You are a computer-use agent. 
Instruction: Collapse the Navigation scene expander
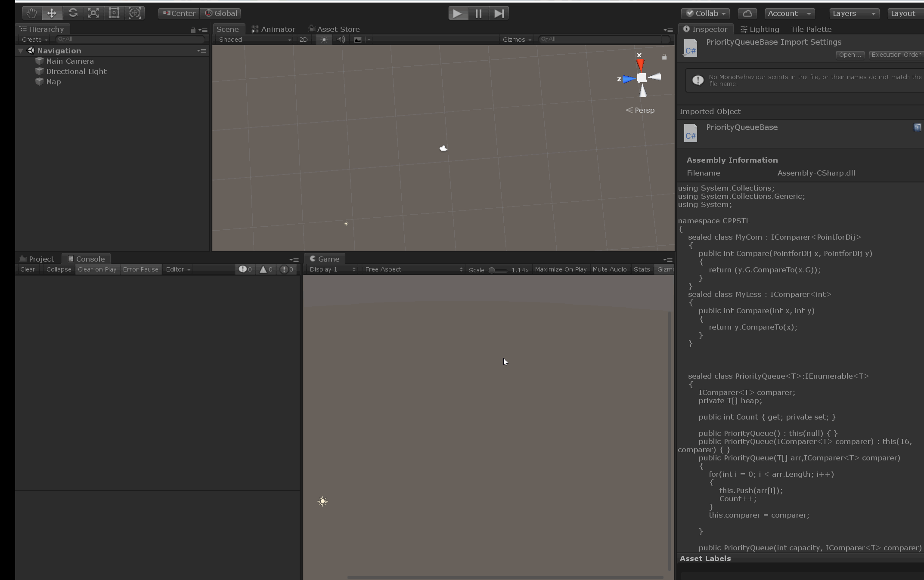tap(20, 51)
